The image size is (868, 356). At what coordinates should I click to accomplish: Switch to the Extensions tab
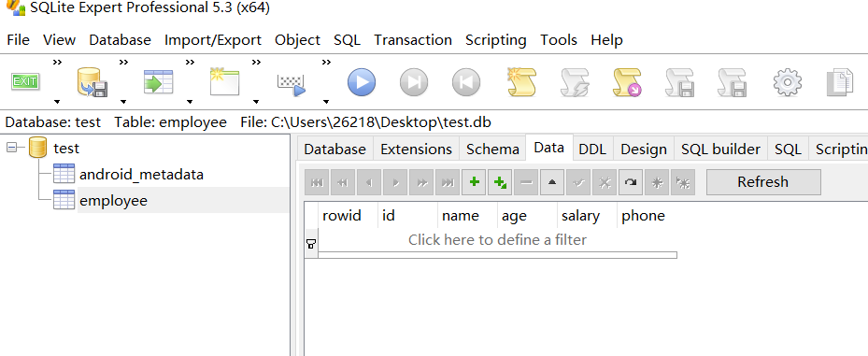[417, 149]
